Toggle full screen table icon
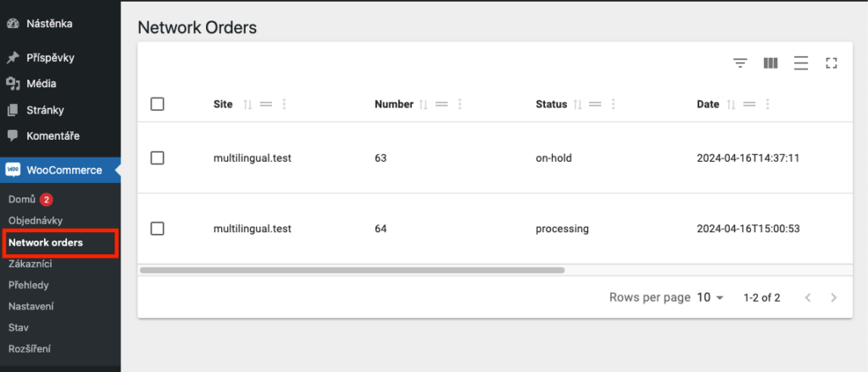Screen dimensions: 868x372 pyautogui.click(x=831, y=63)
